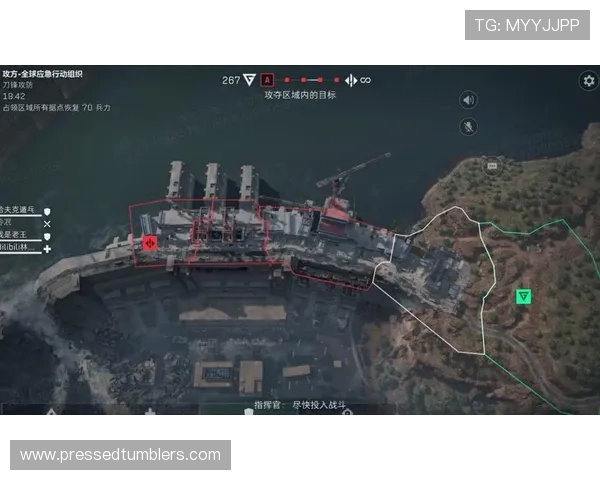Open the settings gear icon
Image resolution: width=600 pixels, height=480 pixels.
point(588,81)
